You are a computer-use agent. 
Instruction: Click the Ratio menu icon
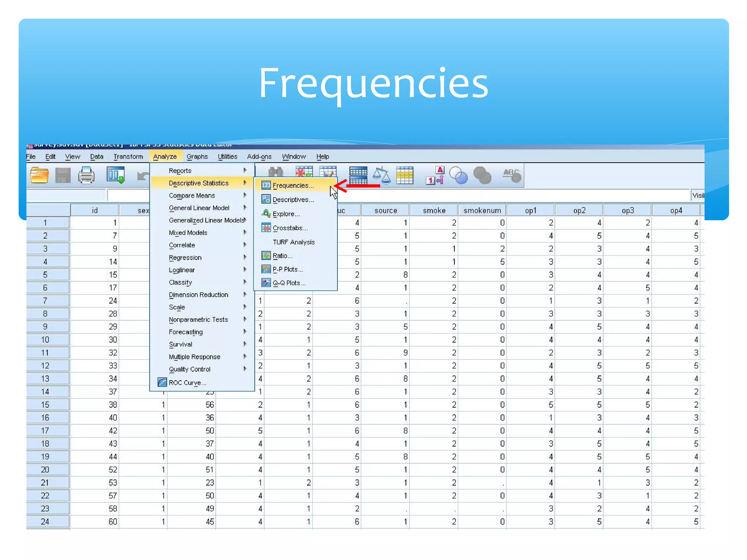click(266, 256)
